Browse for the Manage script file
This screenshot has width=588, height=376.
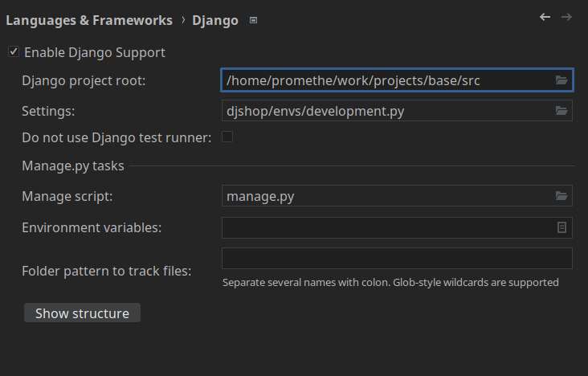coord(561,196)
